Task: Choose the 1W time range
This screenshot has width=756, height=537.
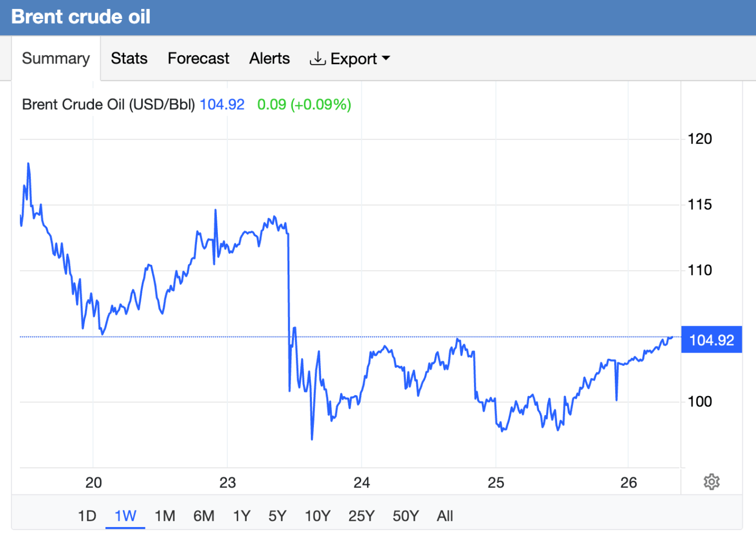Action: click(125, 516)
